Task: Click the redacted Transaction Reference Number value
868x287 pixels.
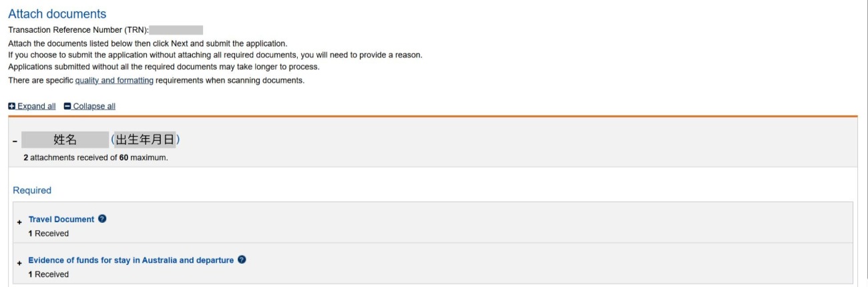Action: point(176,30)
